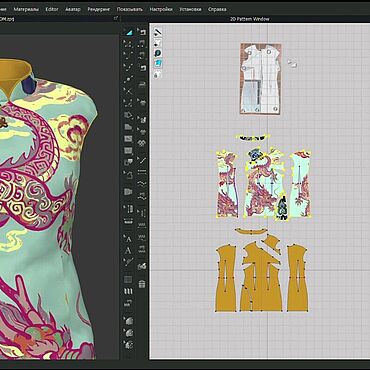Choose the A-with-arrow Edit Annotation tool
Image resolution: width=370 pixels, height=370 pixels.
[128, 239]
